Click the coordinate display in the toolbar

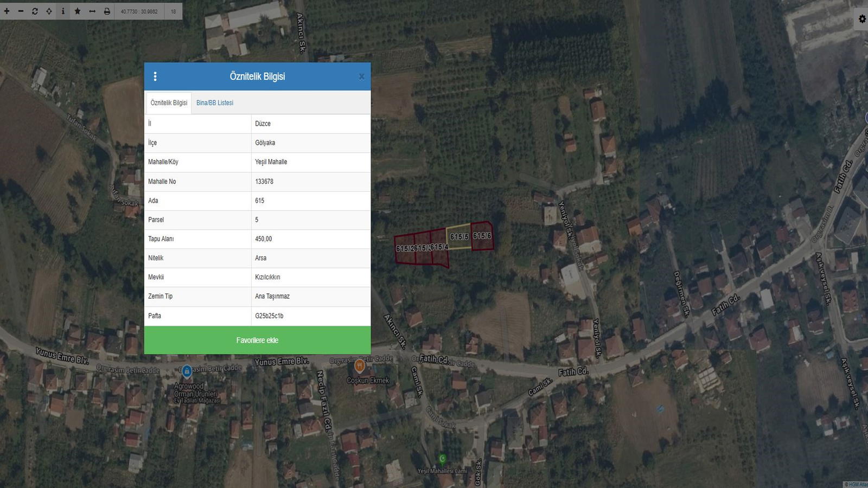point(139,11)
